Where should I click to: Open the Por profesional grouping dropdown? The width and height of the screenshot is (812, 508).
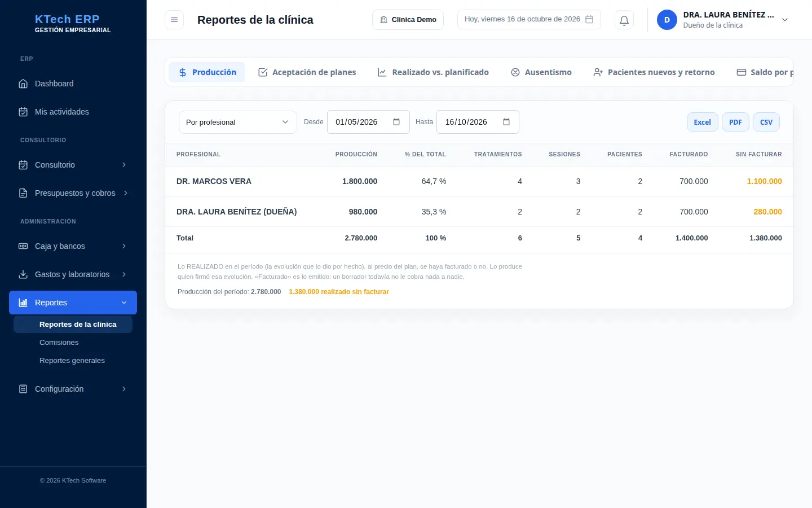[x=238, y=122]
